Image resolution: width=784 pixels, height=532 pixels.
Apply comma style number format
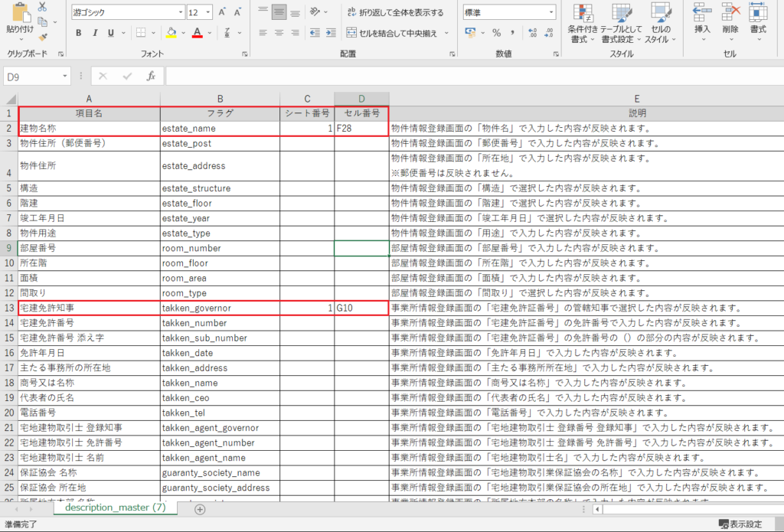coord(513,33)
